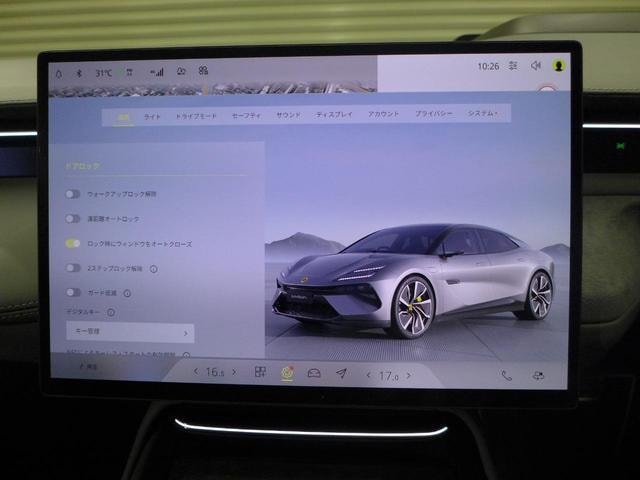Switch to the サウンド tab

click(288, 116)
